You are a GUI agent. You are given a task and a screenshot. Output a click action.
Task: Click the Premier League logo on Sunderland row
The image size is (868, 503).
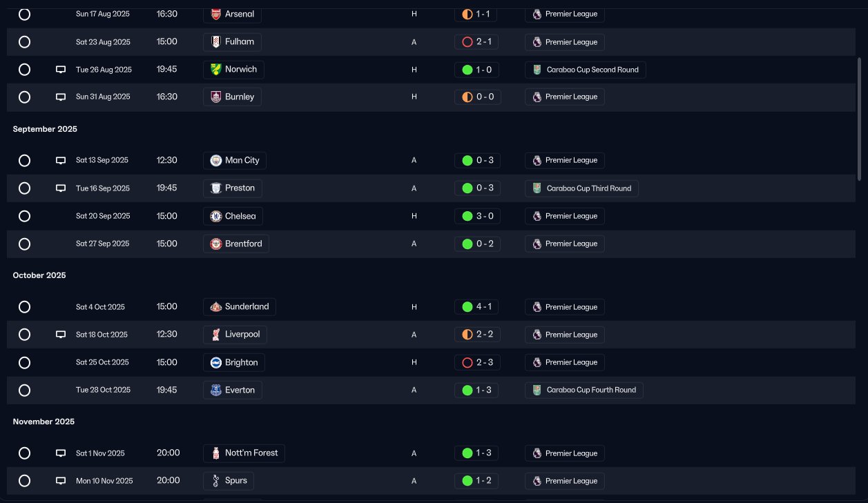[537, 307]
